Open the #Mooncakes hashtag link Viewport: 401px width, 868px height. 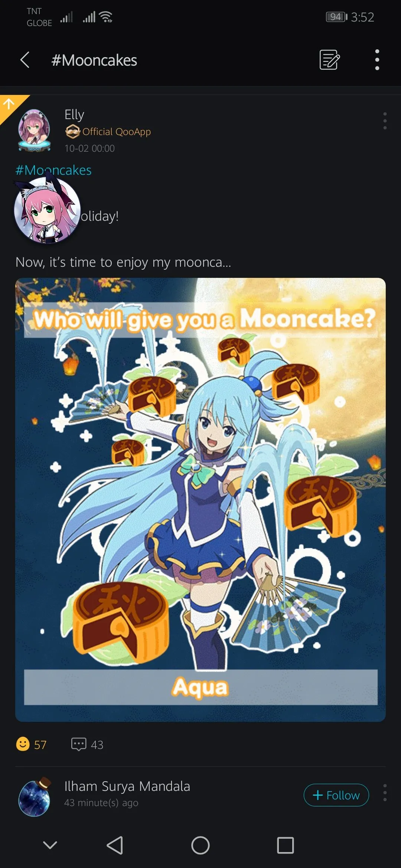53,170
